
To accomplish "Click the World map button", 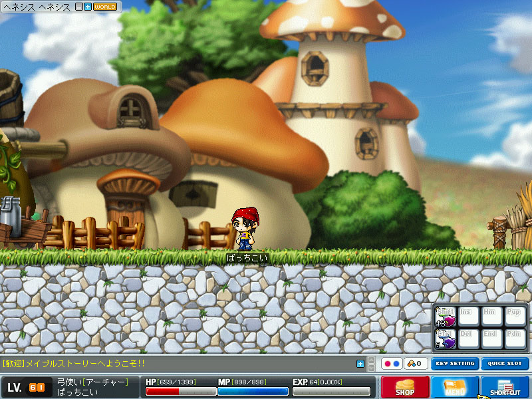I will click(105, 7).
